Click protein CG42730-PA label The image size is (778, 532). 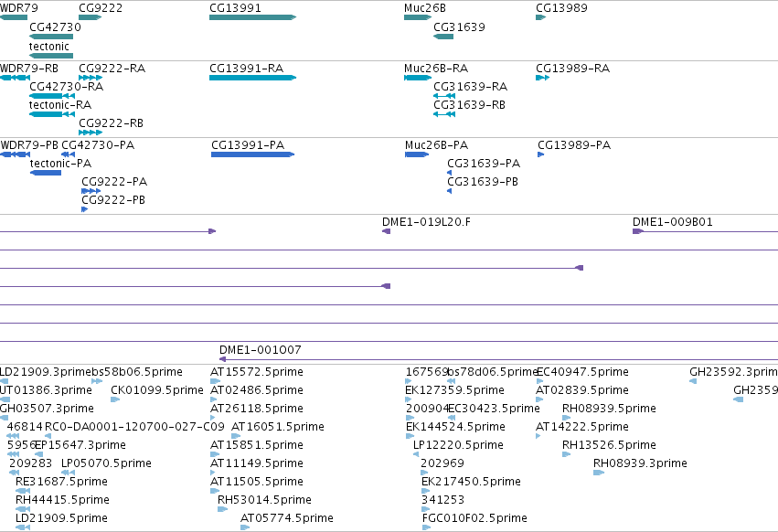pyautogui.click(x=98, y=145)
